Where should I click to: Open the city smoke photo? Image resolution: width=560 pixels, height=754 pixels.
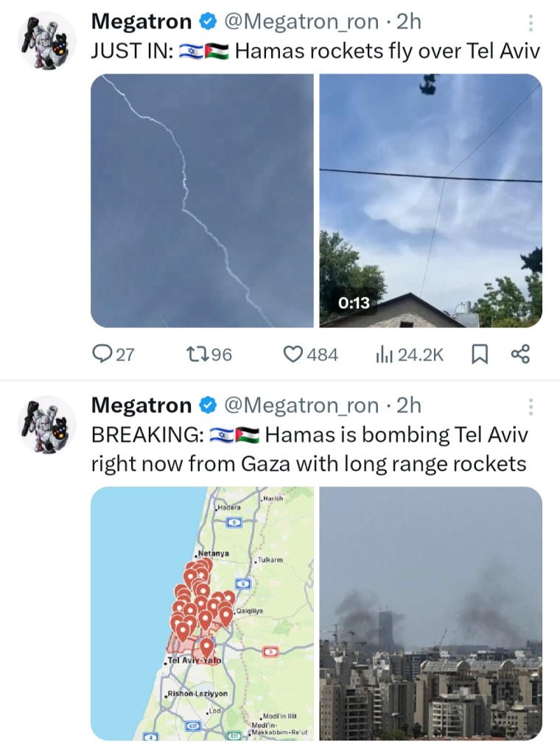pyautogui.click(x=430, y=613)
